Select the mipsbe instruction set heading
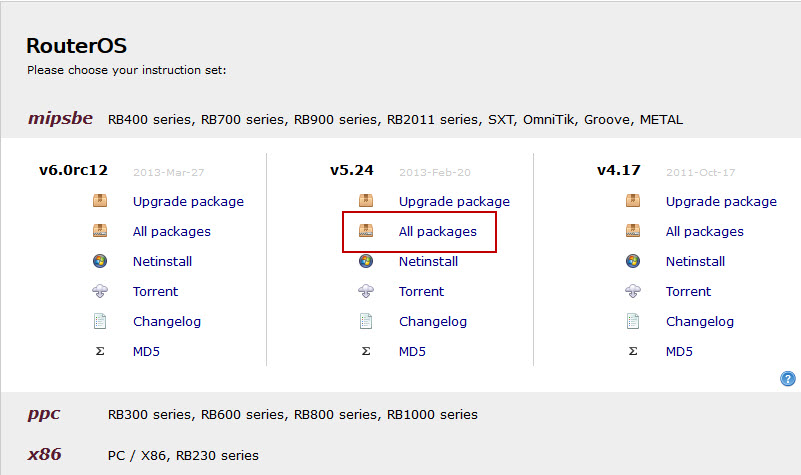The width and height of the screenshot is (801, 475). tap(60, 118)
